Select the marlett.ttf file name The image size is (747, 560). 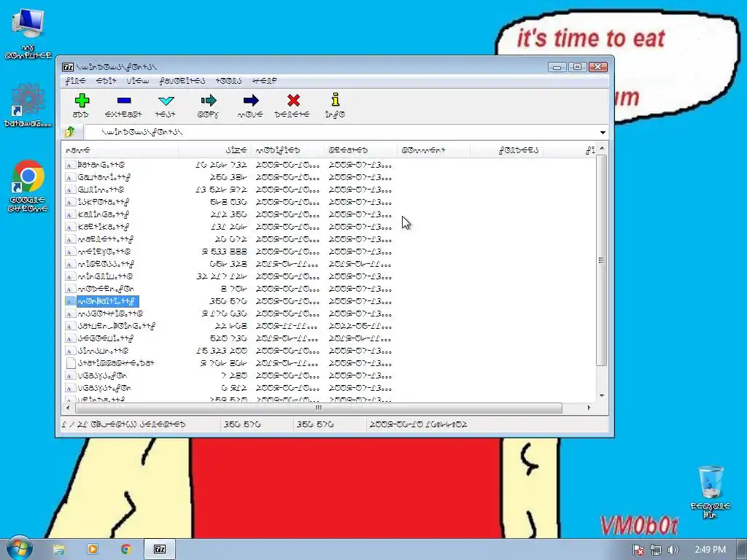click(x=105, y=239)
